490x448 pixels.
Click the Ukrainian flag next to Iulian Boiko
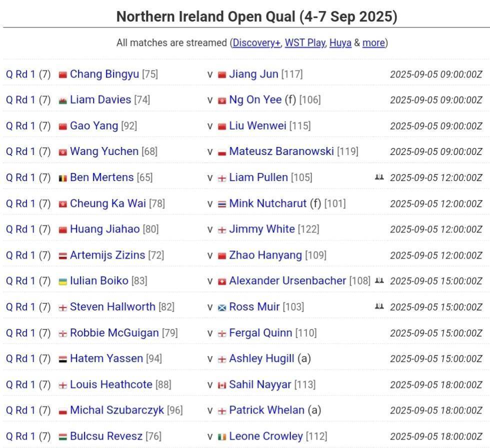[63, 281]
